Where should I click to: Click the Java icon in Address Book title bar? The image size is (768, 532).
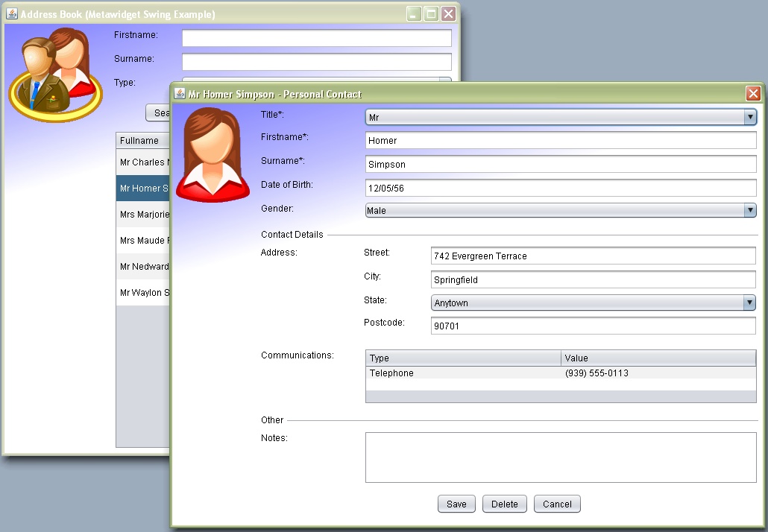pyautogui.click(x=12, y=14)
